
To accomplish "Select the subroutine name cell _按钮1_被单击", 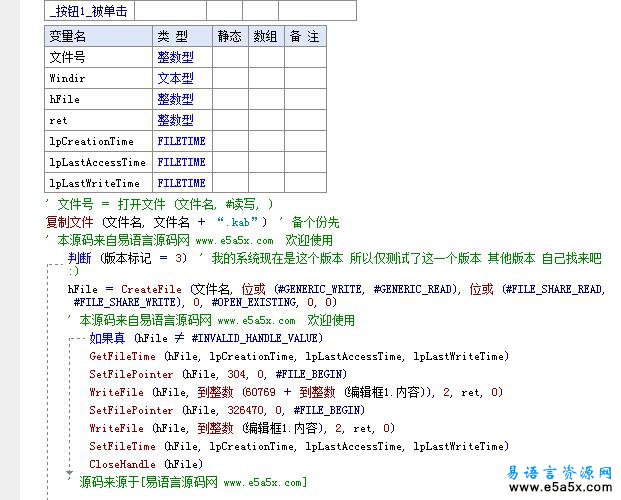I will coord(90,11).
